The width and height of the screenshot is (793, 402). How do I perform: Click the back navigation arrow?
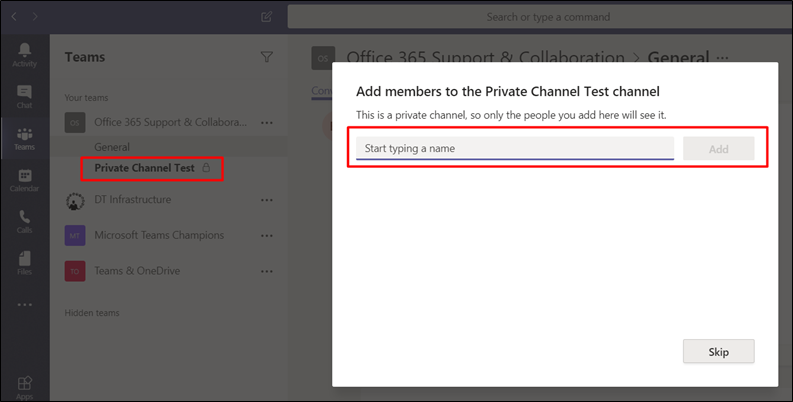coord(14,17)
